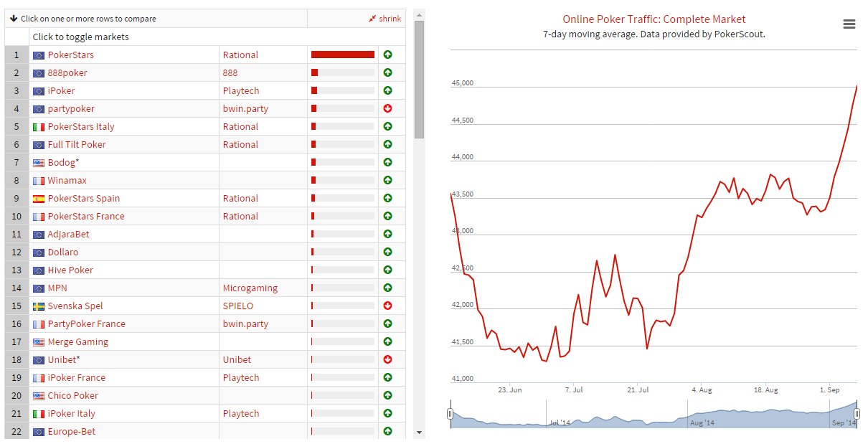Screen dimensions: 868x444
Task: Click Unibet* red down-trend arrow
Action: (388, 359)
